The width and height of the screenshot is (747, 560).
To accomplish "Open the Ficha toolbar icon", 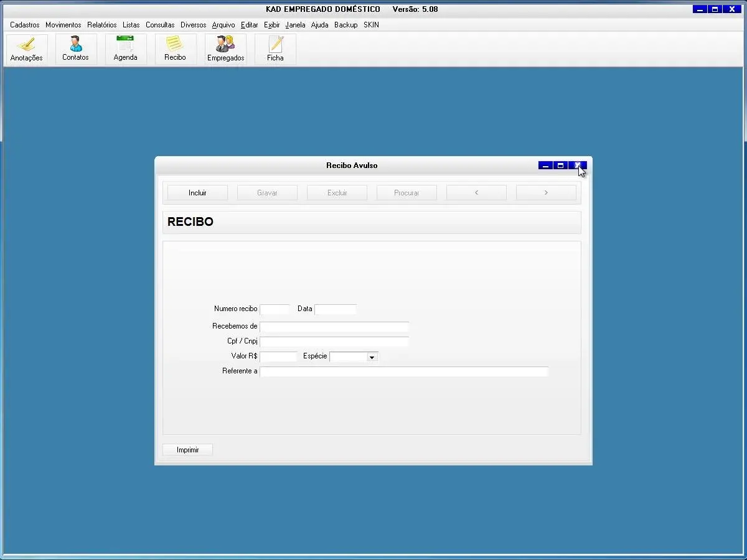I will (x=275, y=49).
